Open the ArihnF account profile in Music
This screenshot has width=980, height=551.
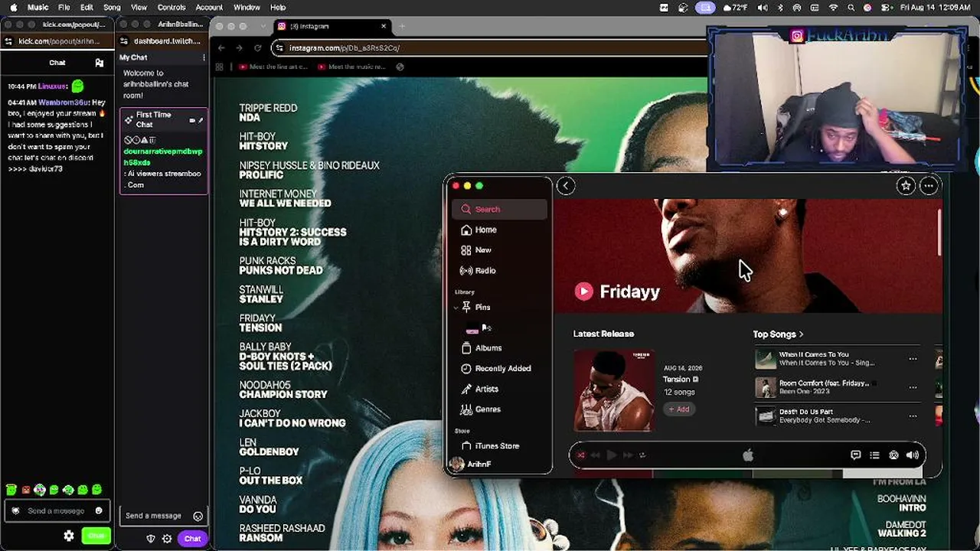coord(471,465)
